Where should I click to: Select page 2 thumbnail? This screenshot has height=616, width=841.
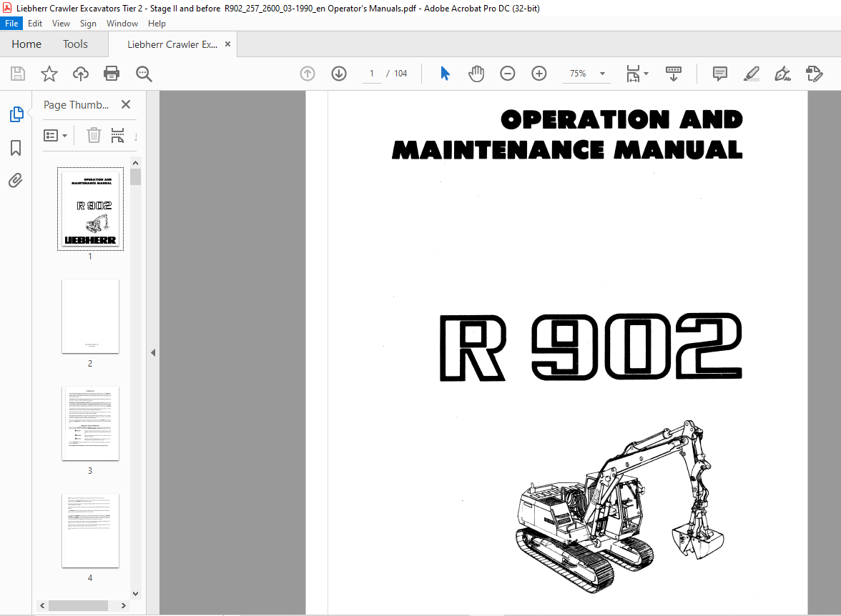pyautogui.click(x=90, y=317)
